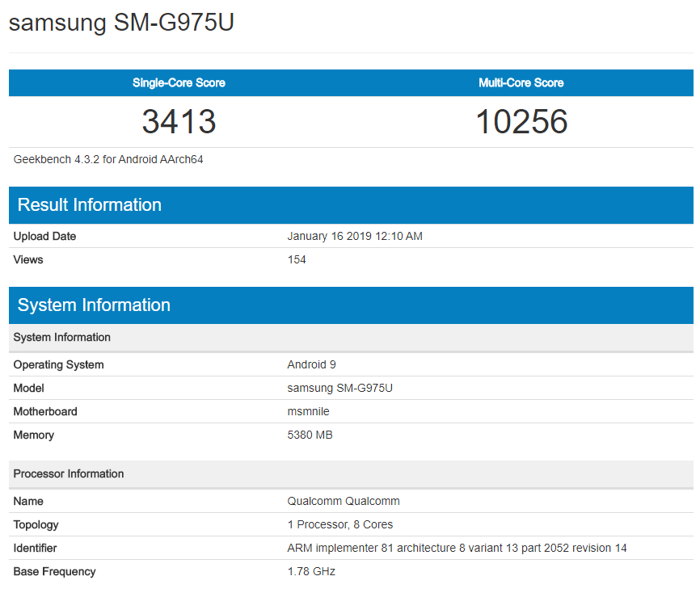Screen dimensions: 700x593
Task: Click the Upload Date label
Action: (44, 236)
